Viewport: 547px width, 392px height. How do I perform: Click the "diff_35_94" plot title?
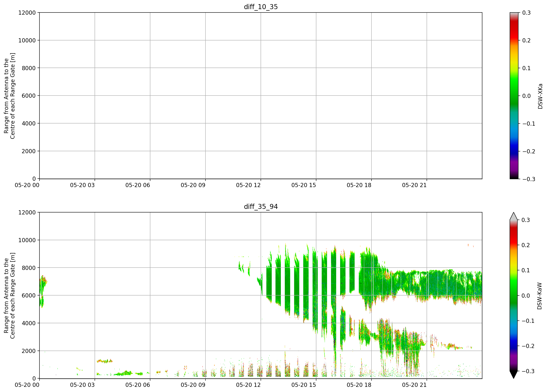[261, 207]
